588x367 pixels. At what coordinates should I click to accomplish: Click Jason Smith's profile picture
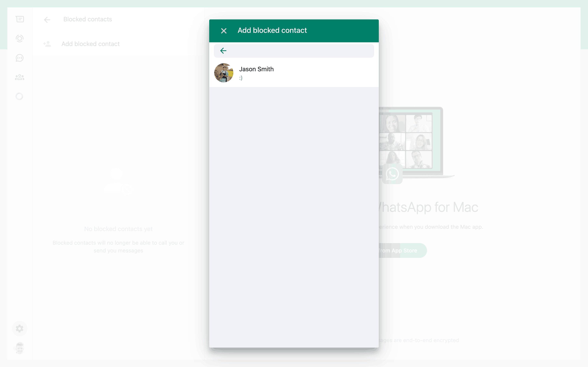pos(224,73)
